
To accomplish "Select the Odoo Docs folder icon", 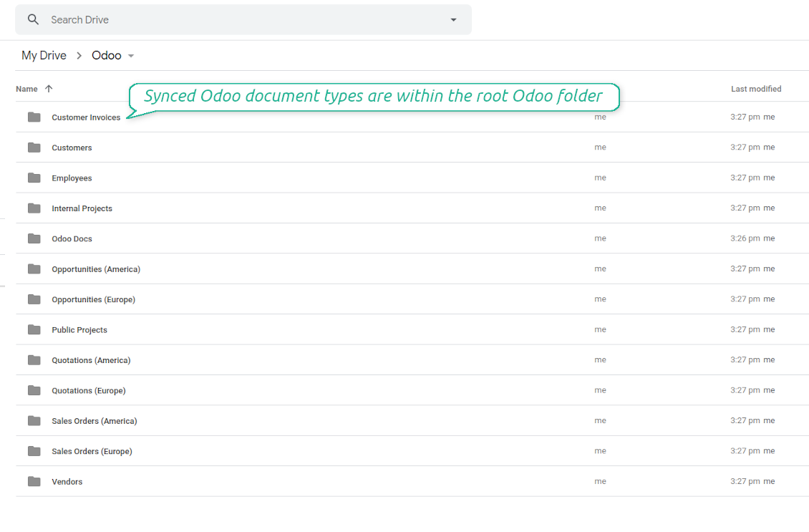I will point(34,238).
